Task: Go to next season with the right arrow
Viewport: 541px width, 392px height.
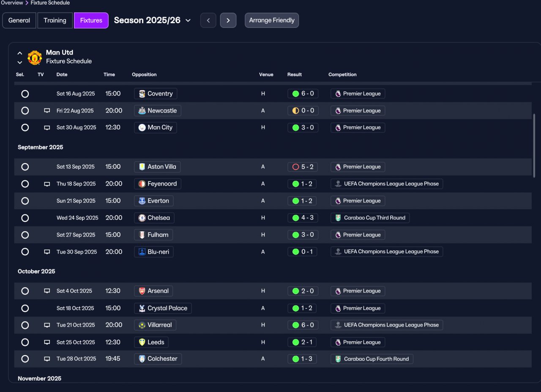Action: pyautogui.click(x=228, y=20)
